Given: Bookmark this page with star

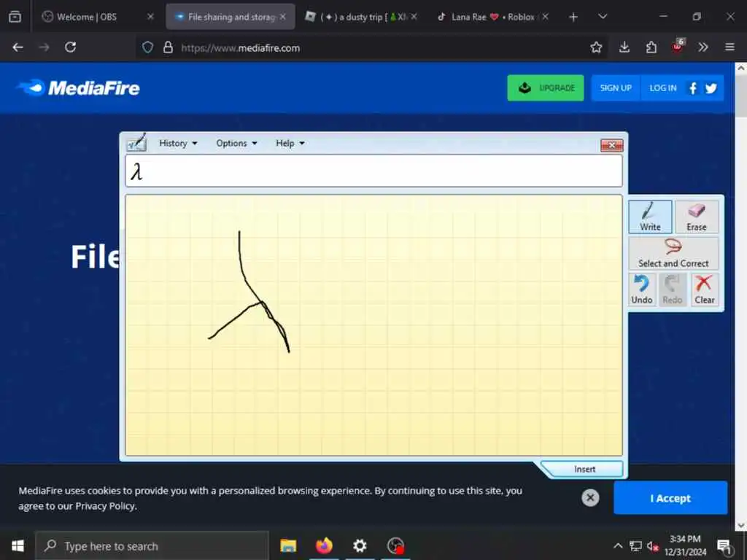Looking at the screenshot, I should click(x=596, y=47).
